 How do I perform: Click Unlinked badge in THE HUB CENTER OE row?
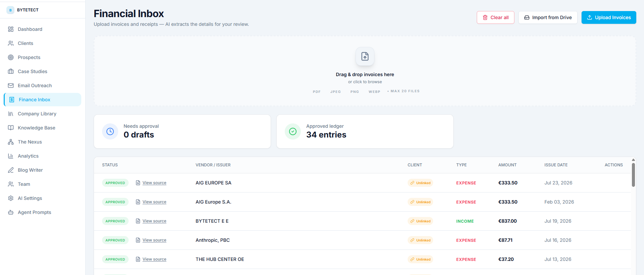pyautogui.click(x=420, y=259)
